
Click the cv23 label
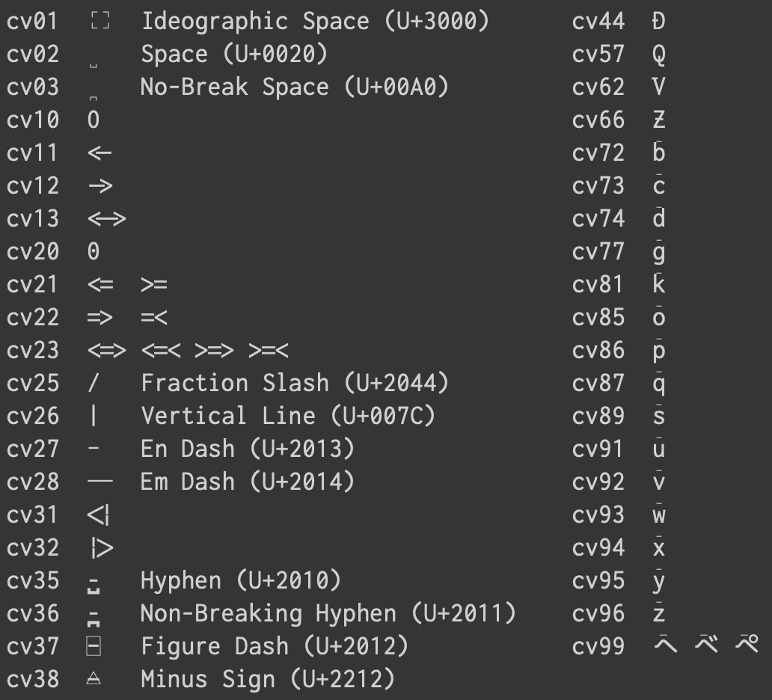click(33, 350)
